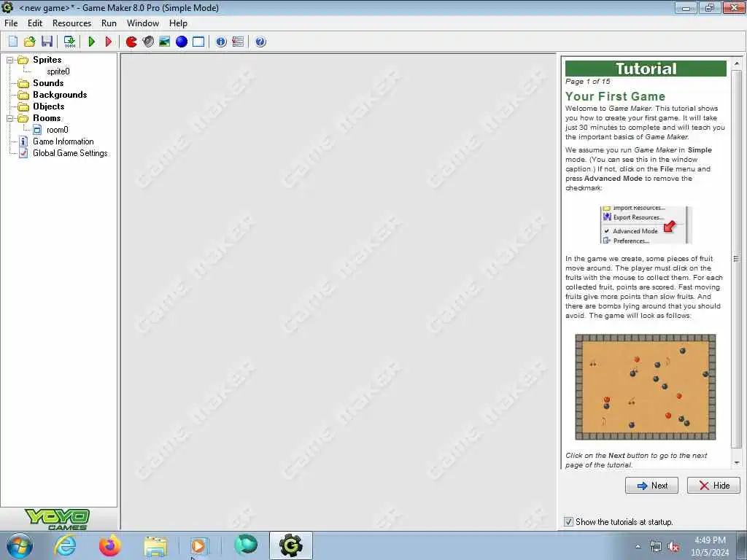The height and width of the screenshot is (560, 747).
Task: Launch Firefox from taskbar
Action: [110, 545]
